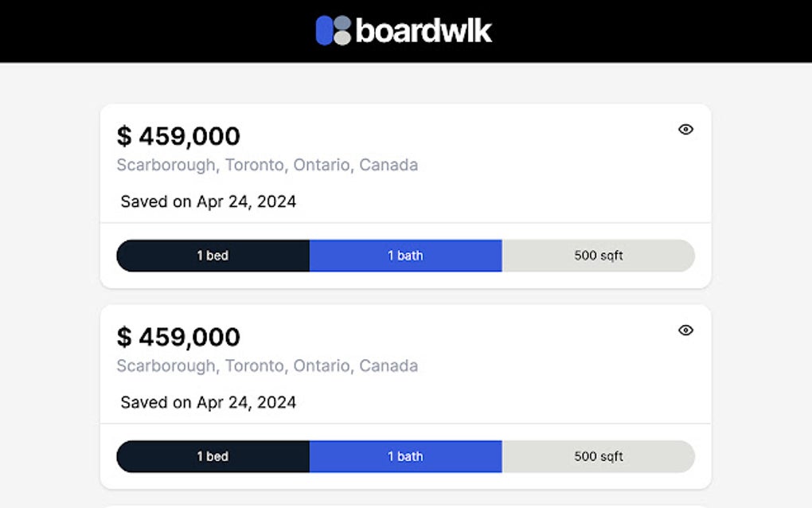The image size is (812, 508).
Task: Click the boardwlk wordmark text
Action: point(424,30)
